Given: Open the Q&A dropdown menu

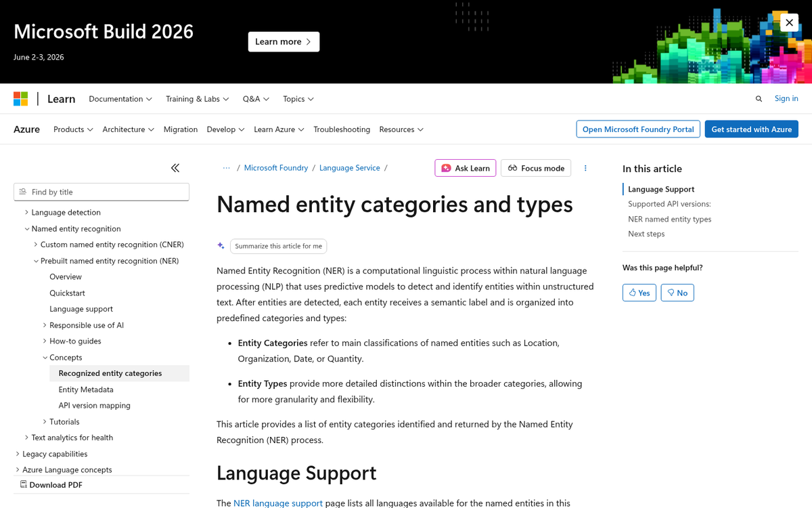Looking at the screenshot, I should click(256, 99).
